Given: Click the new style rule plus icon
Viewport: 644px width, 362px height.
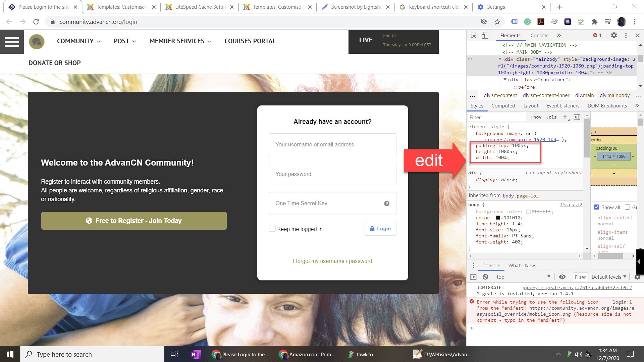Looking at the screenshot, I should pos(565,117).
